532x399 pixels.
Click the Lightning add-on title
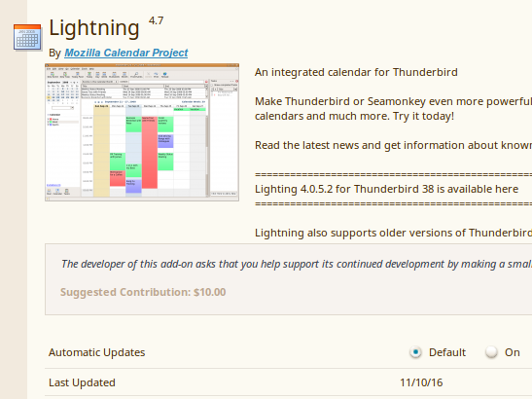coord(94,28)
